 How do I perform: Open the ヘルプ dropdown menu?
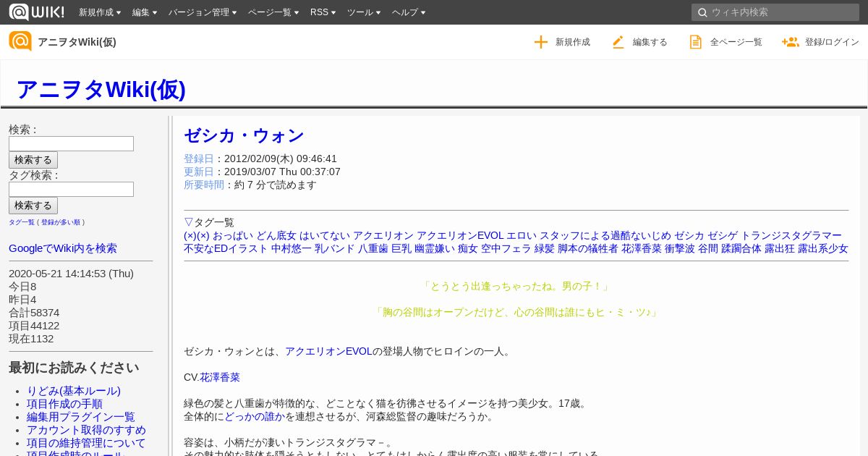tap(409, 12)
